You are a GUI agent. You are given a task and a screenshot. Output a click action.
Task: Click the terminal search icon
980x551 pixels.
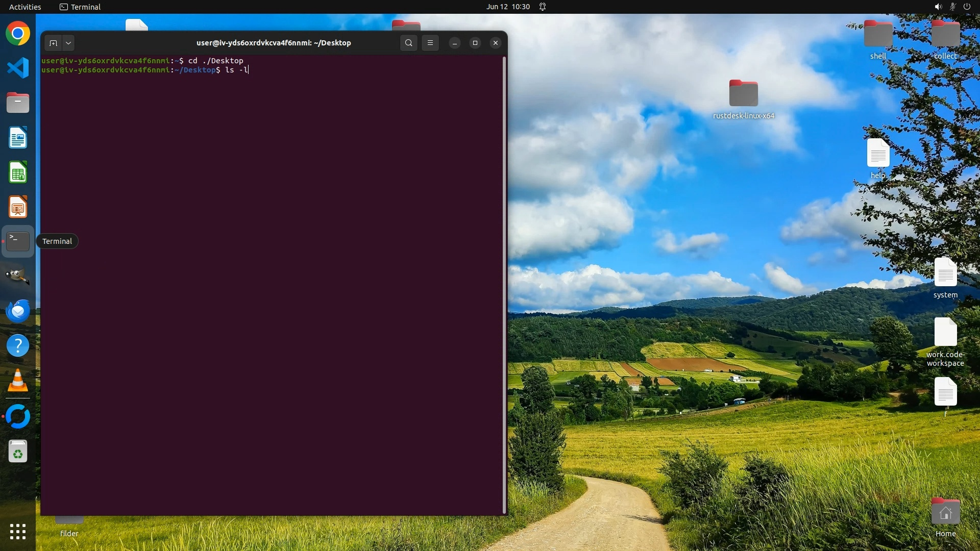point(408,43)
